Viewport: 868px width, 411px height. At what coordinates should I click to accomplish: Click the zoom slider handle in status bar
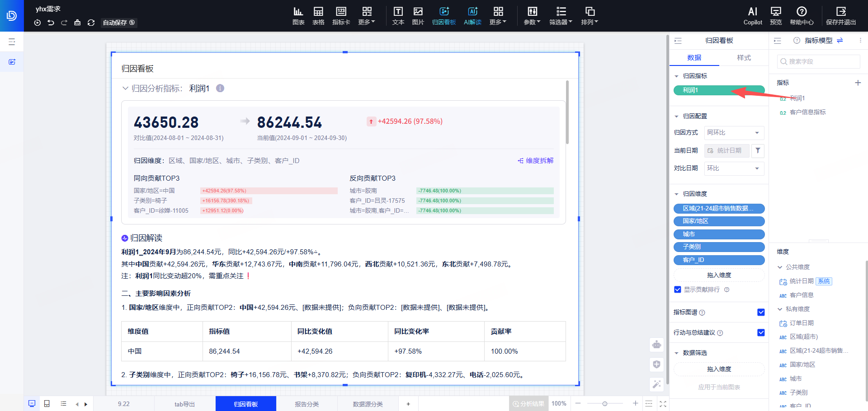pyautogui.click(x=604, y=403)
